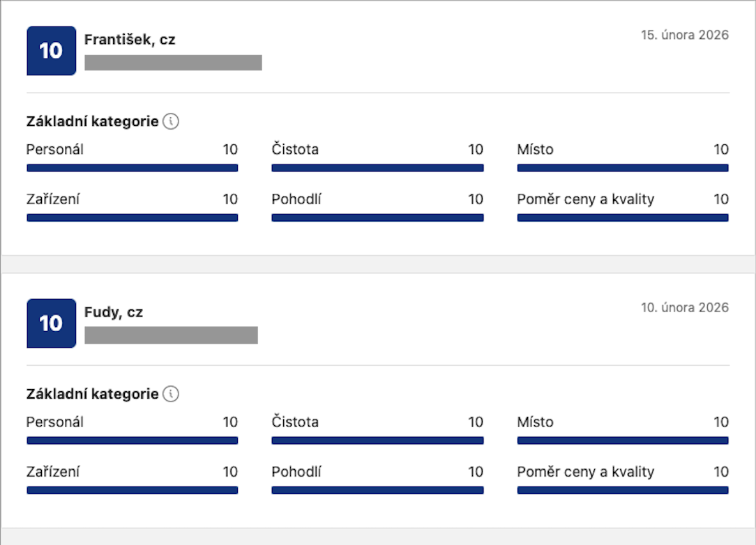Viewport: 756px width, 545px height.
Task: Click the Zařízení rating bar in Fudy's review
Action: point(133,490)
